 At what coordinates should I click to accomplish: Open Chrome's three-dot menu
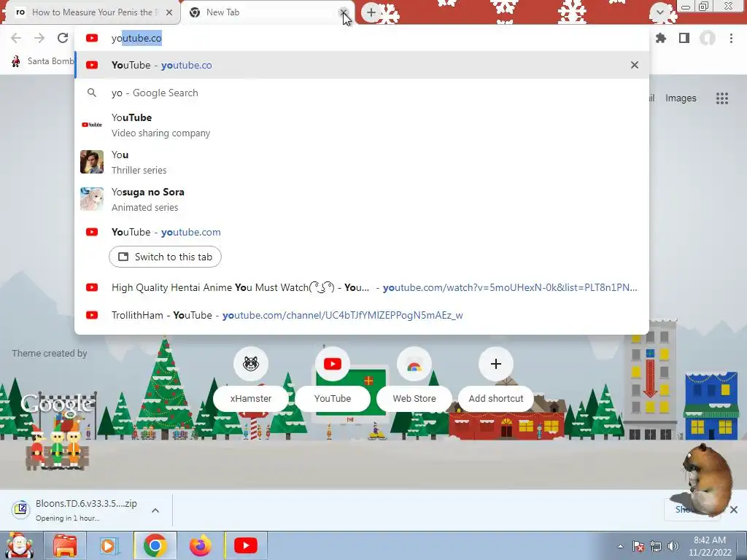(731, 38)
